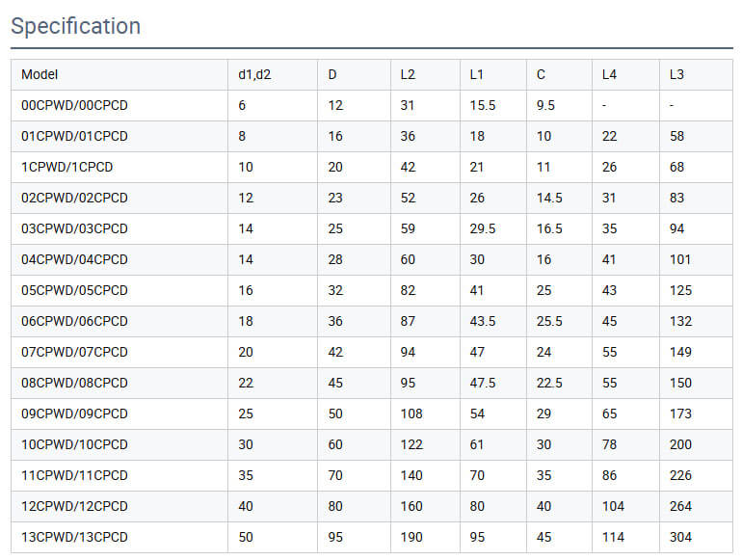742x560 pixels.
Task: Select model 13CPWD/13CPCD cell
Action: pyautogui.click(x=74, y=537)
